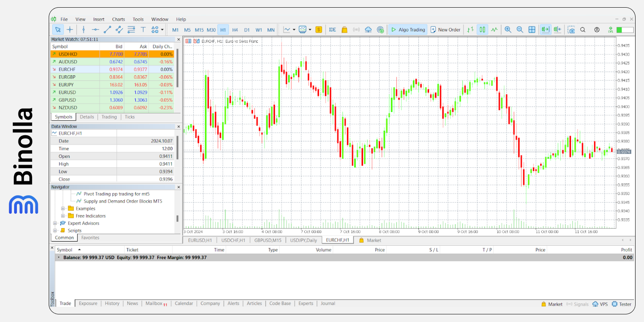Open the Tools menu
This screenshot has height=322, width=644.
pyautogui.click(x=138, y=19)
